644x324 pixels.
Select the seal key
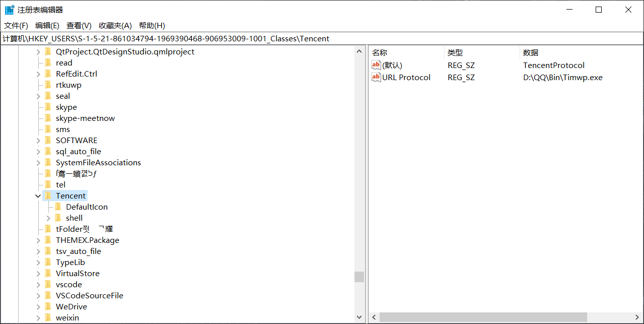coord(63,96)
